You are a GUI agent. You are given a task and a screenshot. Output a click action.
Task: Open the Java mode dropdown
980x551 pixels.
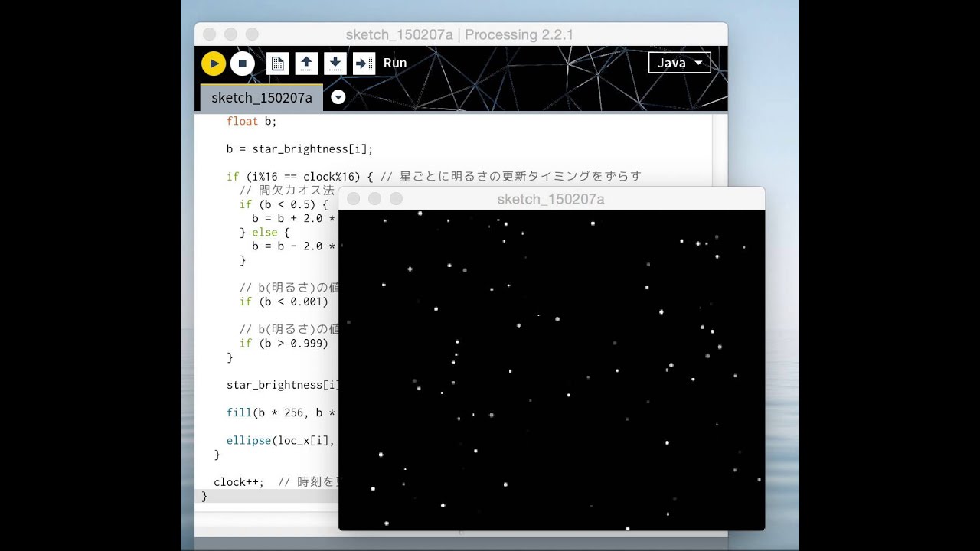pyautogui.click(x=679, y=63)
